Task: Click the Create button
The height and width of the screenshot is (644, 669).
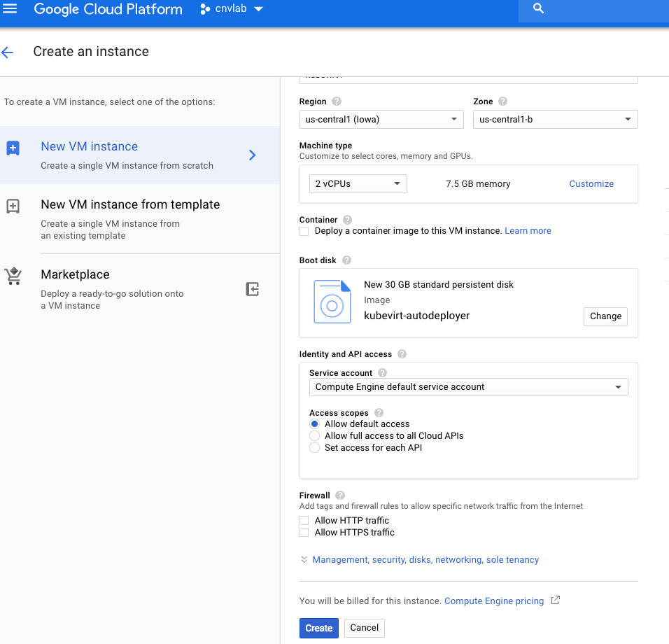Action: pyautogui.click(x=318, y=628)
